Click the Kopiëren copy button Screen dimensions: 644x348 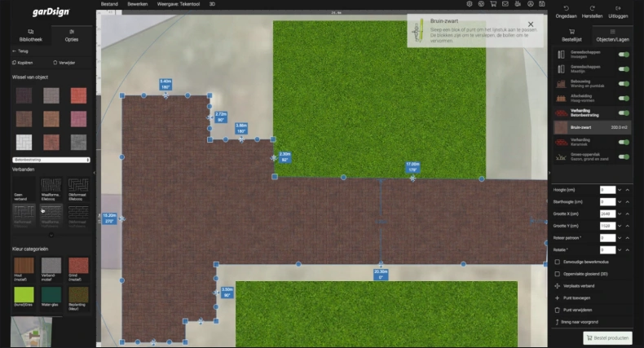pyautogui.click(x=23, y=63)
